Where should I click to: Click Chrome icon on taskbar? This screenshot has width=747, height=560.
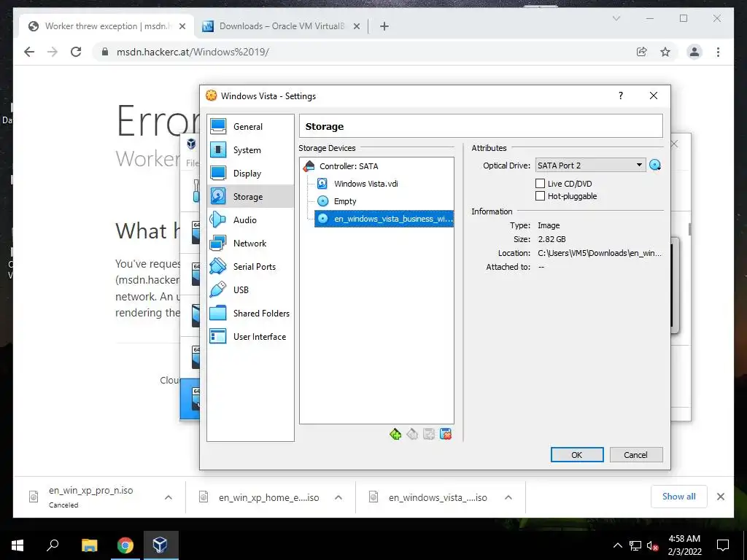click(x=125, y=545)
